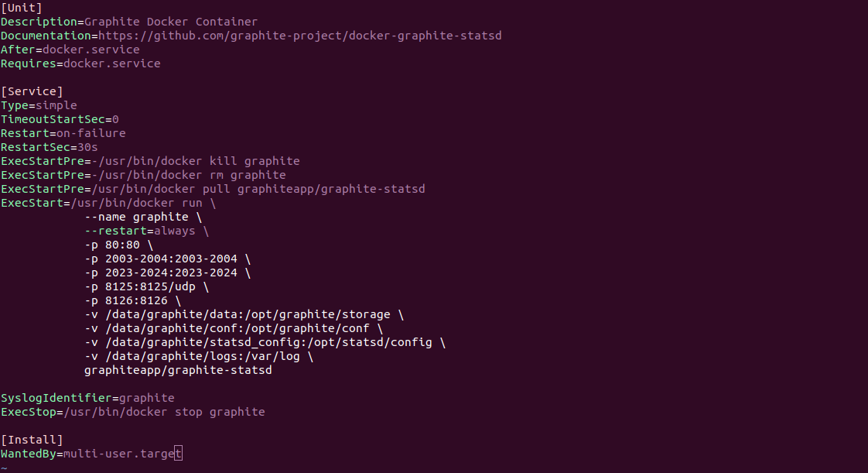Viewport: 868px width, 473px height.
Task: Click the After=docker.service line
Action: coord(70,50)
